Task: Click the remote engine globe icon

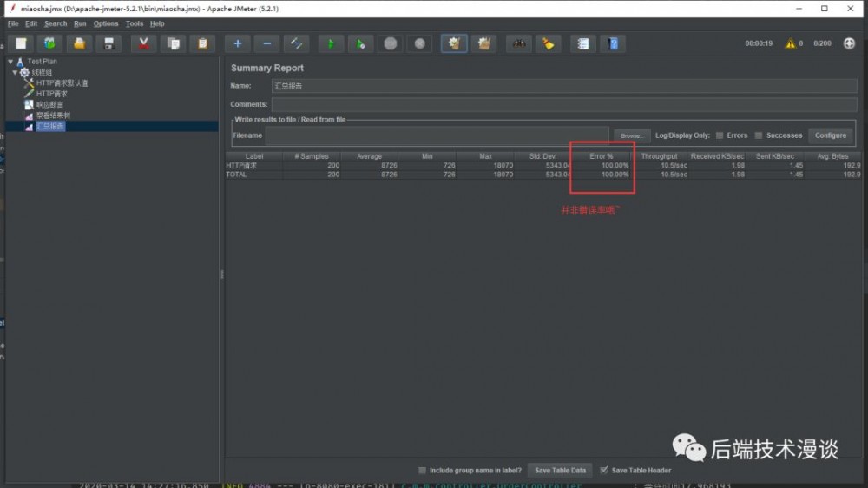Action: [849, 43]
